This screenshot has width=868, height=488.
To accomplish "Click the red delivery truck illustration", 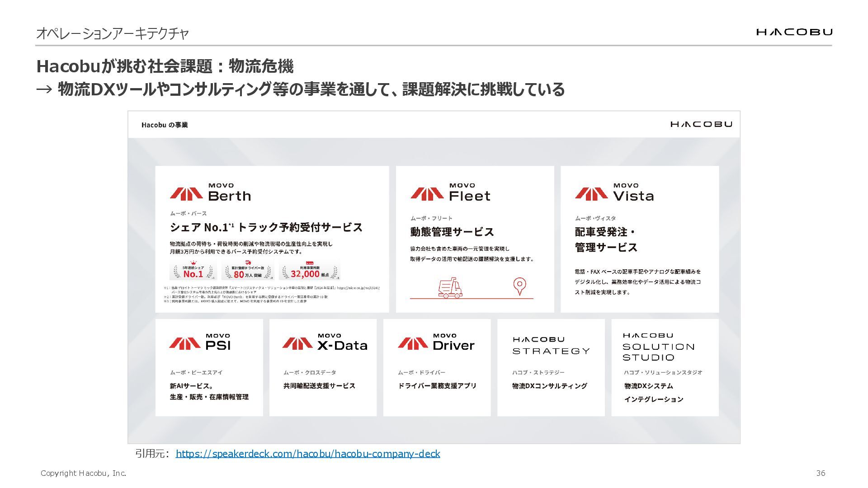I will [450, 288].
